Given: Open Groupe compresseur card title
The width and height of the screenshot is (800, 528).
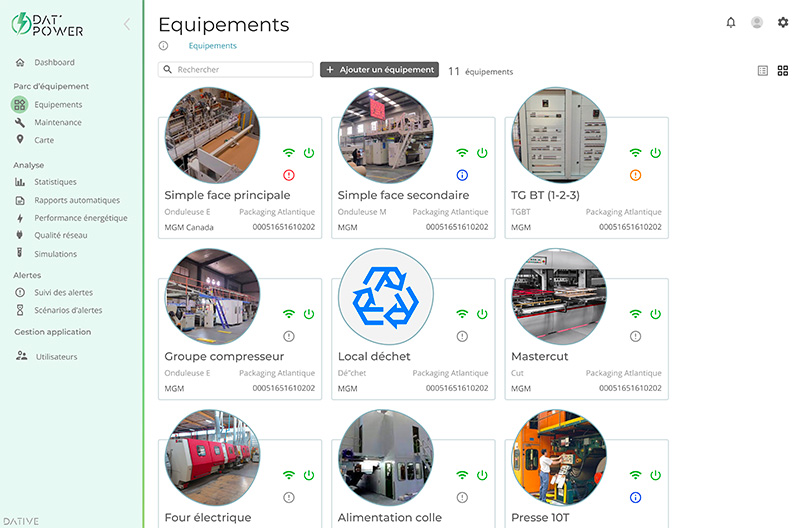Looking at the screenshot, I should coord(224,356).
